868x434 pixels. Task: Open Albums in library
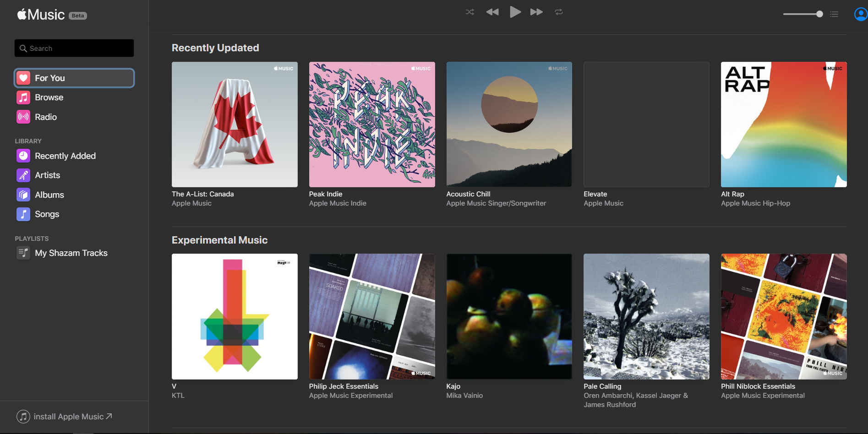coord(49,195)
